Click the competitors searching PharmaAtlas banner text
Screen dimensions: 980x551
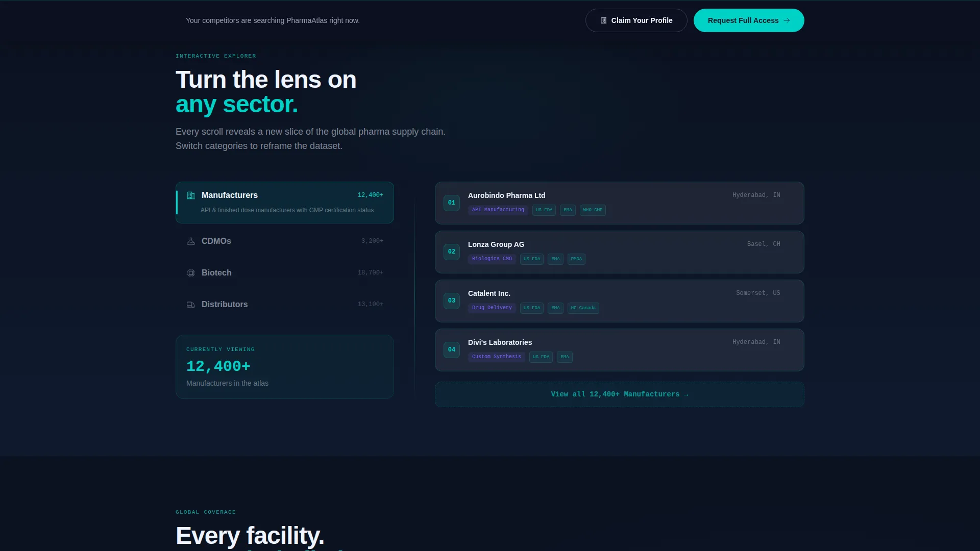[x=273, y=21]
